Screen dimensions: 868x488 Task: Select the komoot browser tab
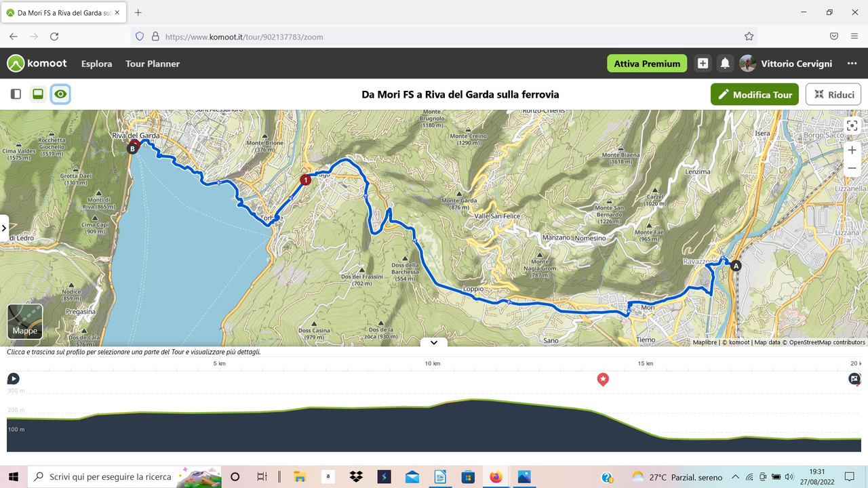(64, 12)
